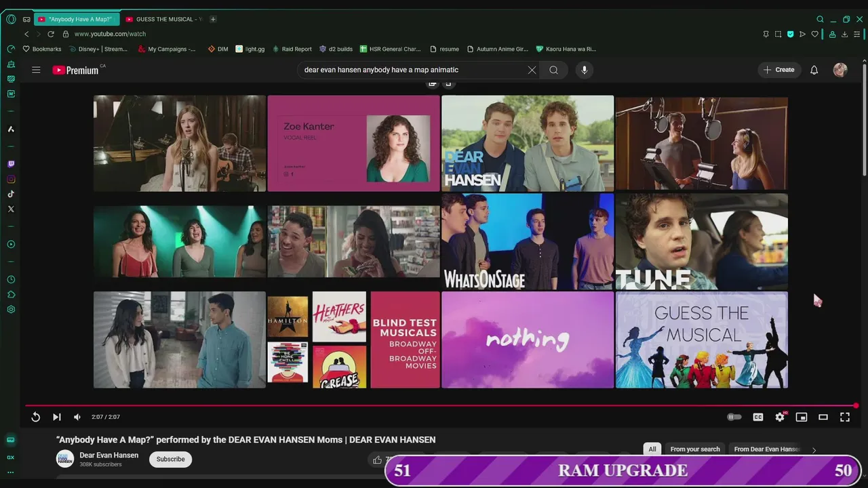This screenshot has height=488, width=868.
Task: Open YouTube hamburger guide menu
Action: tap(36, 70)
